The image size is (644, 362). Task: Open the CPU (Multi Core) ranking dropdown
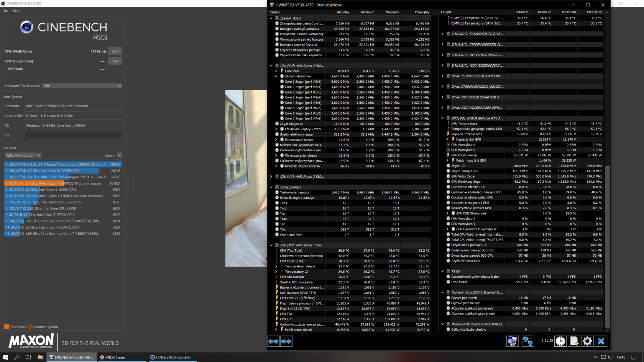pos(23,155)
